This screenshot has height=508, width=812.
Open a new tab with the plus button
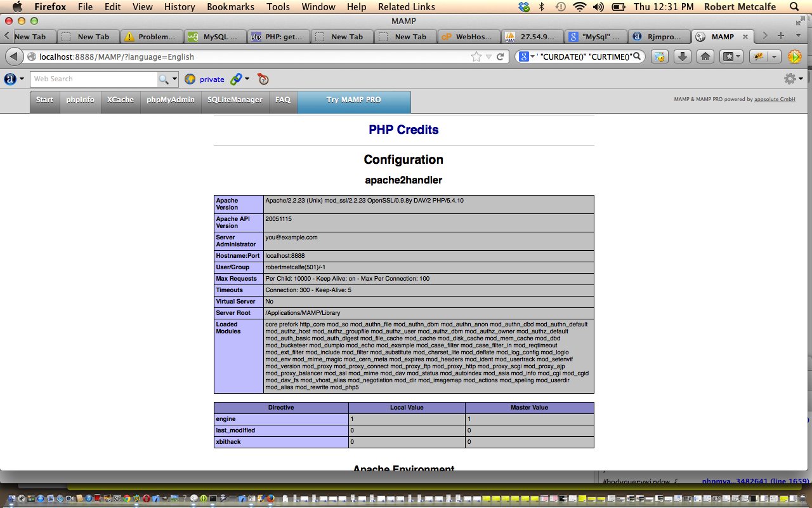pyautogui.click(x=781, y=36)
